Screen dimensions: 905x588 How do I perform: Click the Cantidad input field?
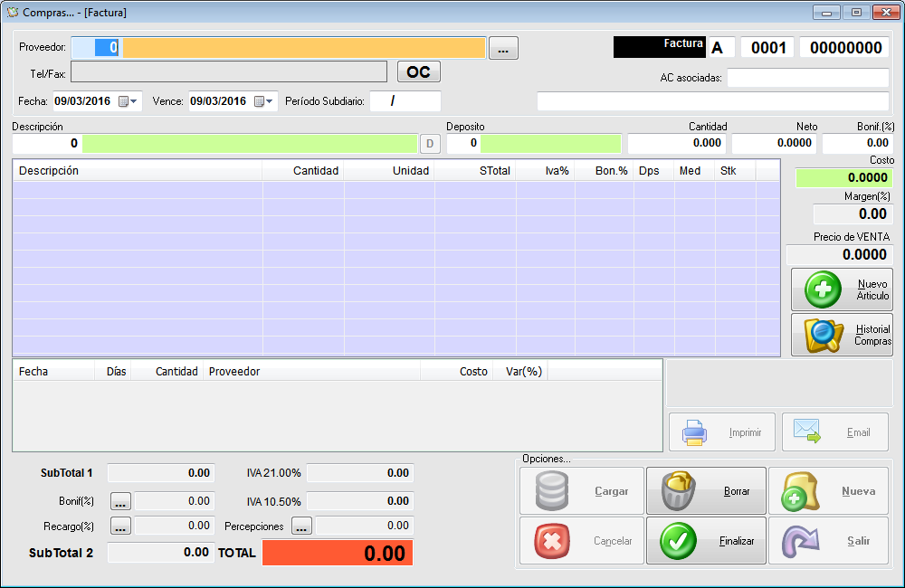[x=678, y=143]
